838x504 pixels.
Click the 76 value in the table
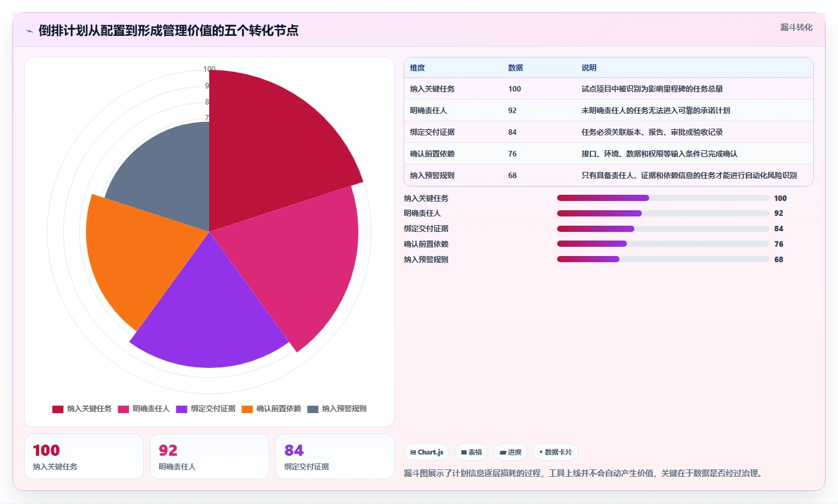[512, 154]
